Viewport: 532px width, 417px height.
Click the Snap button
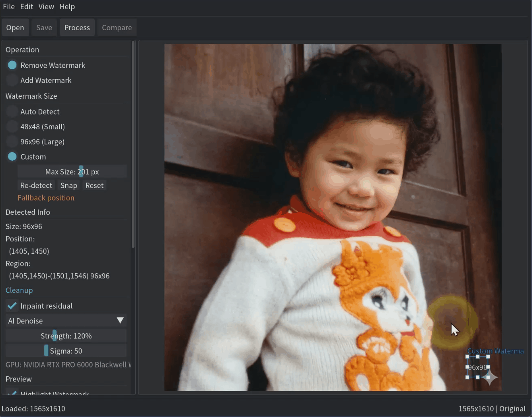click(69, 185)
